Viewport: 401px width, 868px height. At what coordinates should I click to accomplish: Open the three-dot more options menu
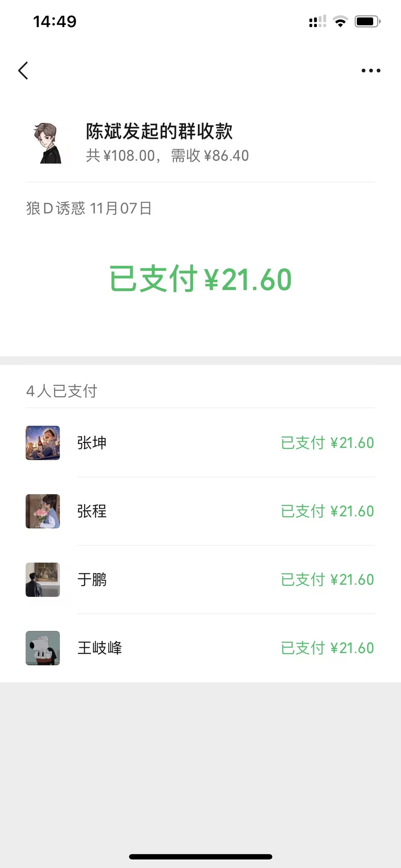pyautogui.click(x=371, y=71)
